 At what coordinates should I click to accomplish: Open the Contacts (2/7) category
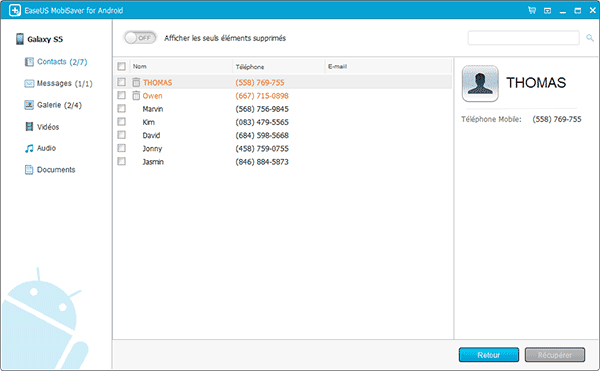(56, 62)
